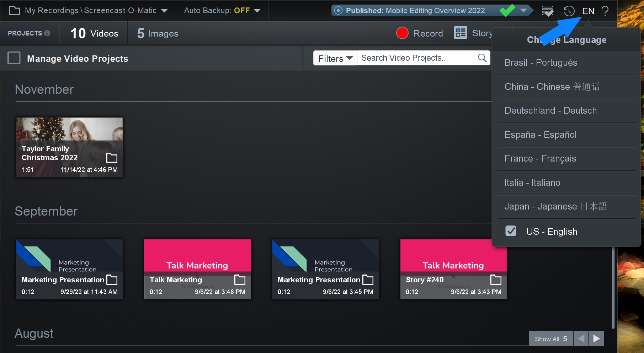Open Marketing Presentation video from 3:45 PM
The image size is (644, 353).
325,269
